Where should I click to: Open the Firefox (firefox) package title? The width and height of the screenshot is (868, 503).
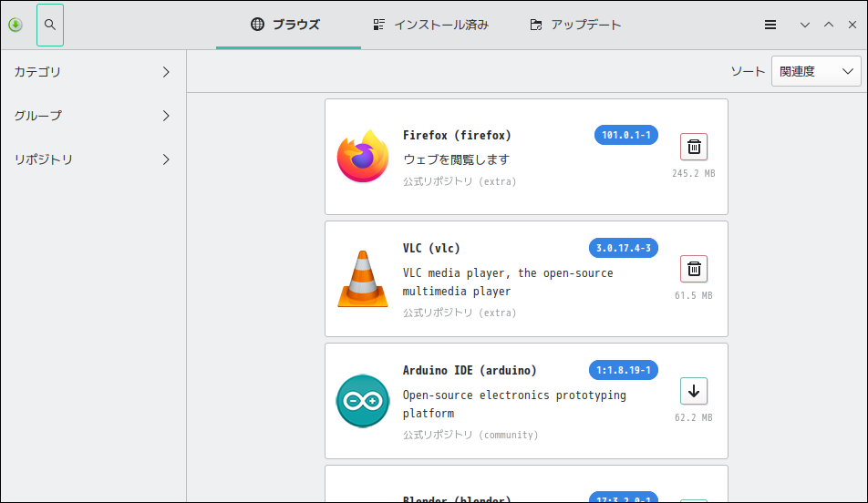tap(457, 136)
